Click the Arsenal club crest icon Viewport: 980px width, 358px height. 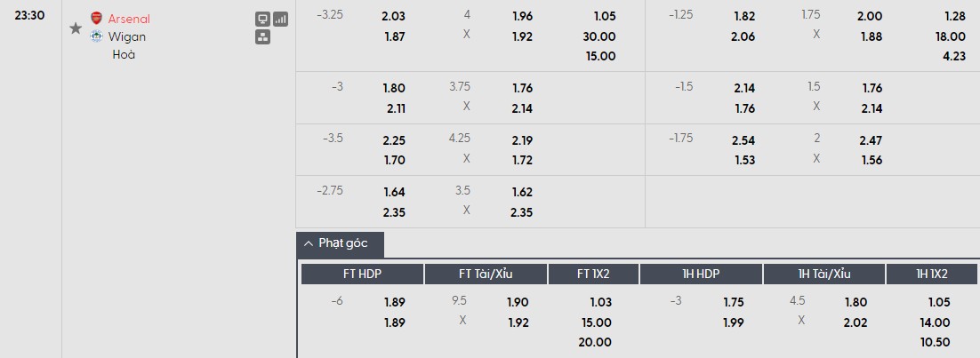pyautogui.click(x=96, y=19)
